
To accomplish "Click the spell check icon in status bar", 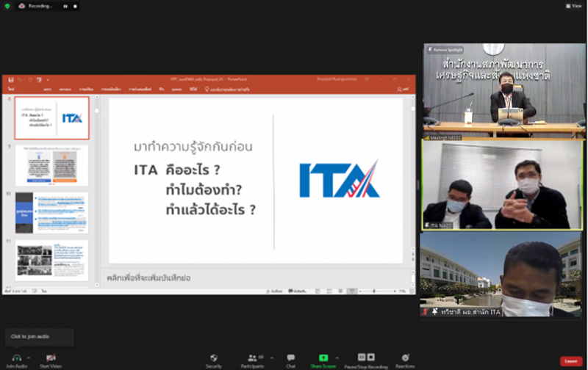I will (35, 291).
